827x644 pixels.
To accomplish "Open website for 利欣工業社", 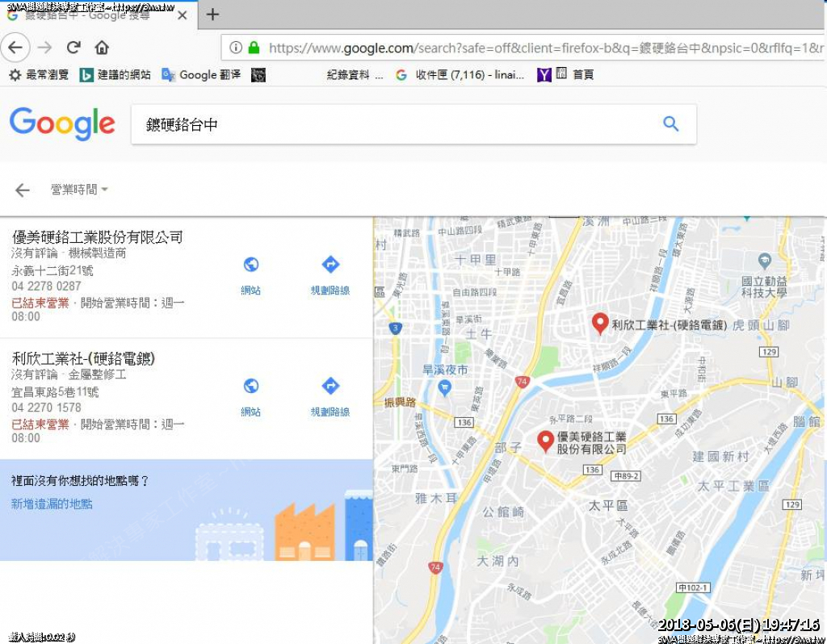I will pos(250,397).
